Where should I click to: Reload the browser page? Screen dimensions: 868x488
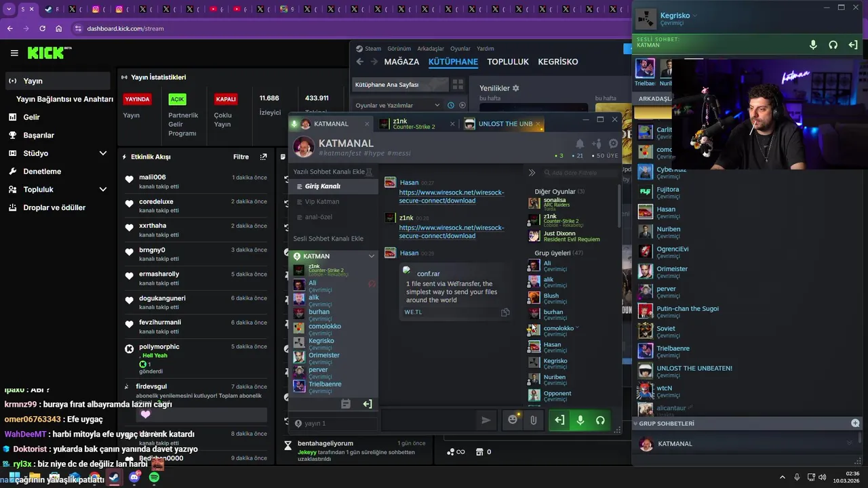pos(42,28)
